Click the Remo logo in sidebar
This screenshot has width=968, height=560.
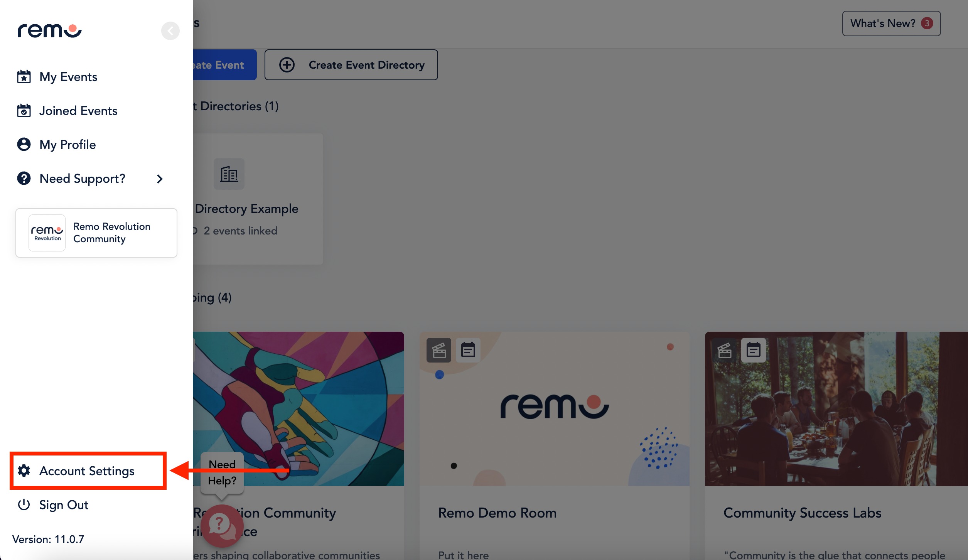49,31
